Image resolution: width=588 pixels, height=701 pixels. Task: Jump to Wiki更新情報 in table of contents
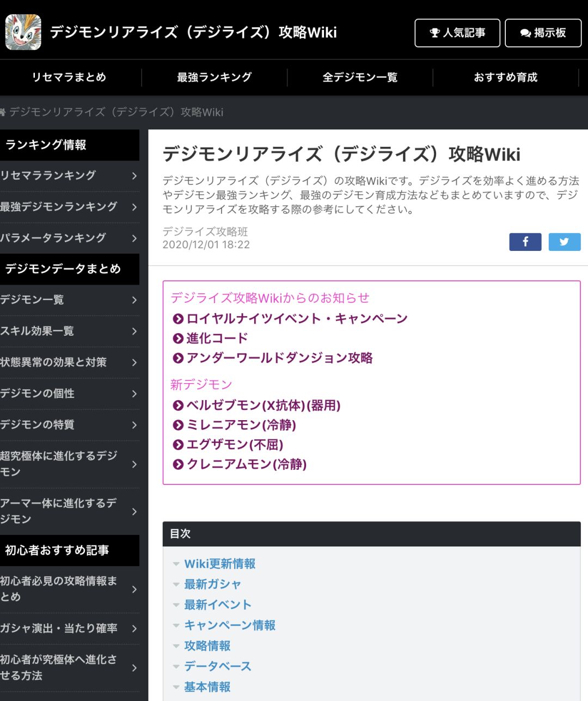[x=220, y=564]
